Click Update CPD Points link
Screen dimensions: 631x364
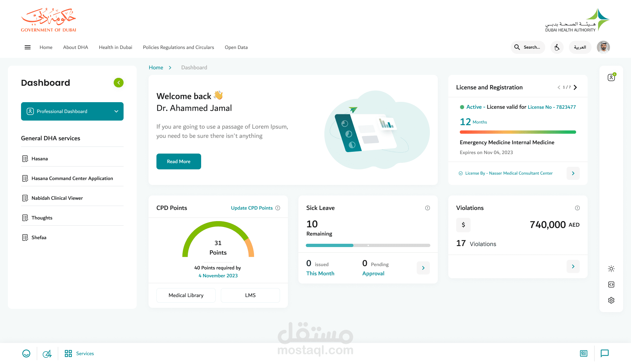coord(252,208)
